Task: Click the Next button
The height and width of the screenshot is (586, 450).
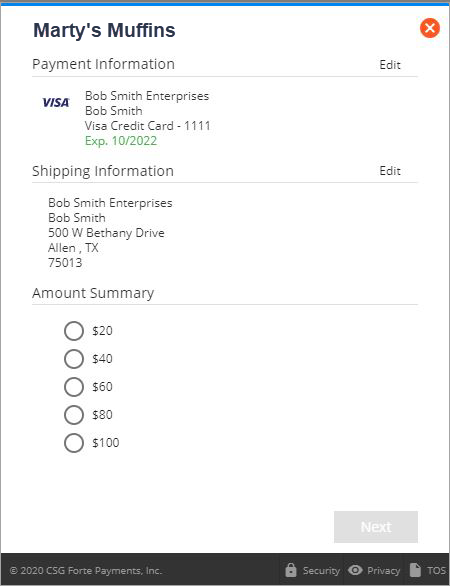Action: pos(376,527)
